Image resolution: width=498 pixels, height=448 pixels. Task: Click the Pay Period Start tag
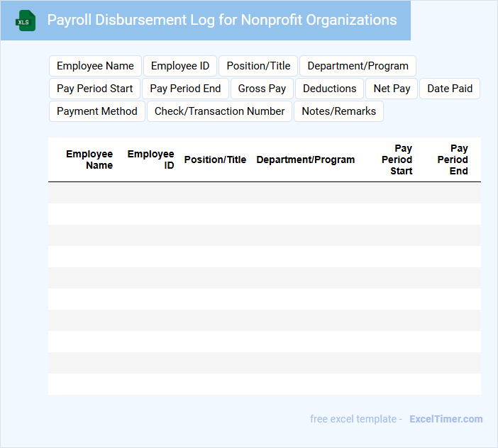[x=95, y=89]
